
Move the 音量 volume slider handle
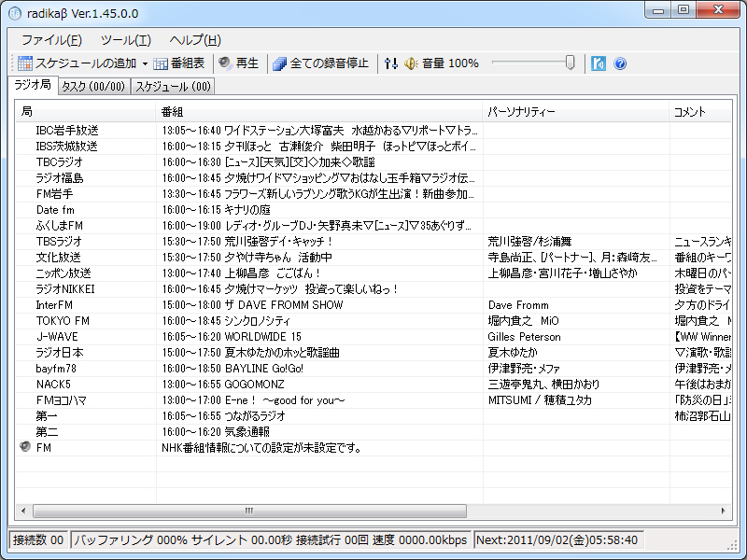coord(571,63)
